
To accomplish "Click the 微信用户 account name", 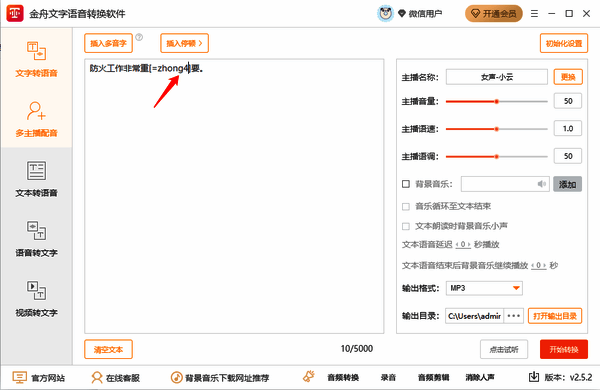I will pos(425,14).
